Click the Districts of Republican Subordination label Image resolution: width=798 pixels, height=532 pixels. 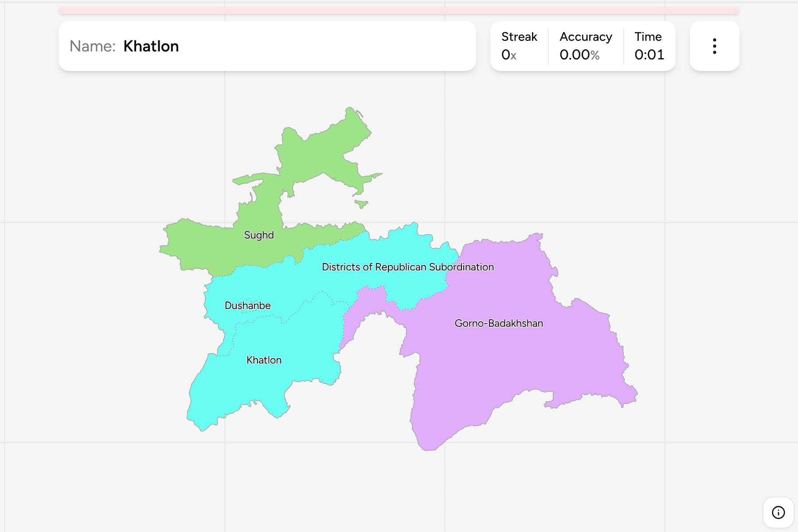[x=408, y=267]
